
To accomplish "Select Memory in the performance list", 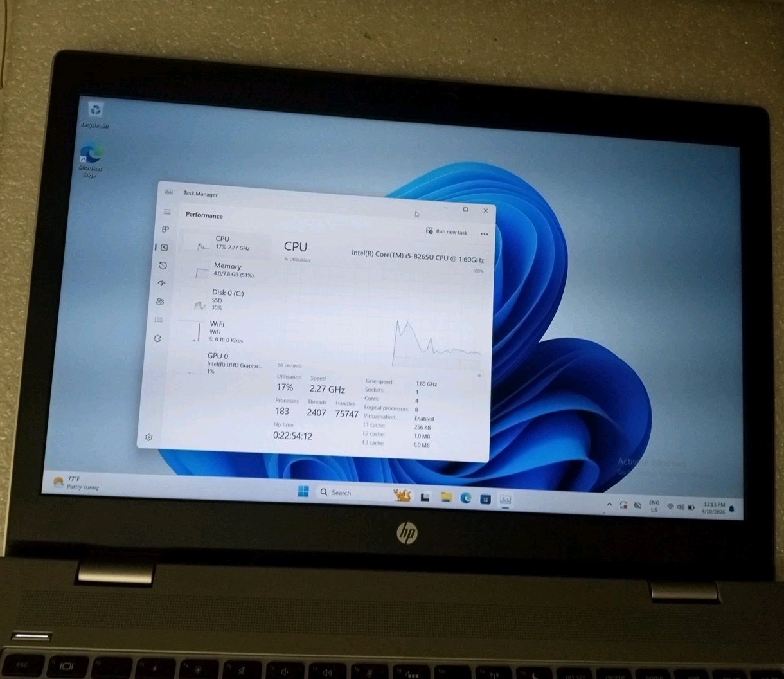I will coord(222,270).
